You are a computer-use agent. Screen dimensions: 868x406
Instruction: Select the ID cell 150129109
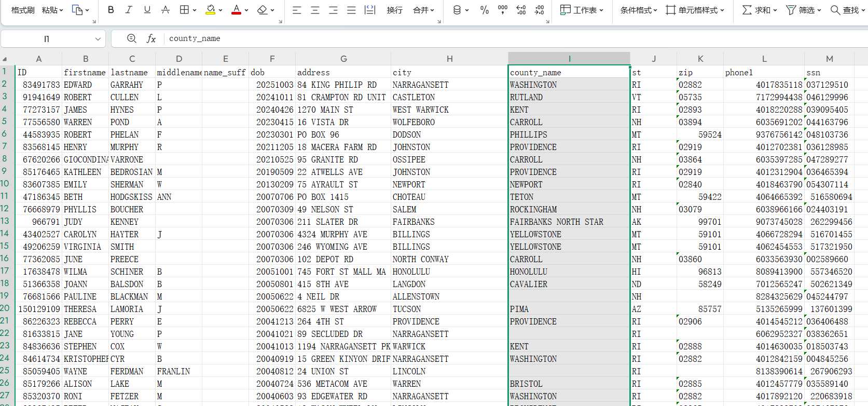tap(39, 309)
